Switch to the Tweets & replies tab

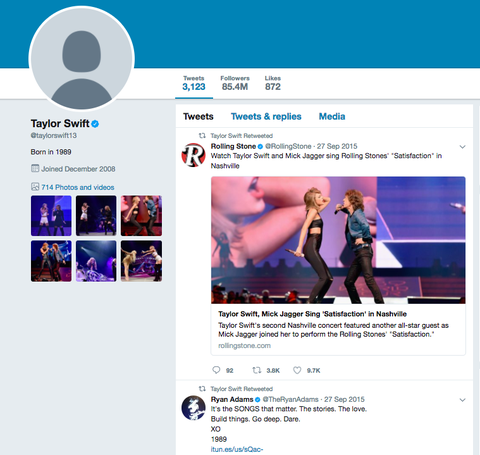pyautogui.click(x=266, y=116)
